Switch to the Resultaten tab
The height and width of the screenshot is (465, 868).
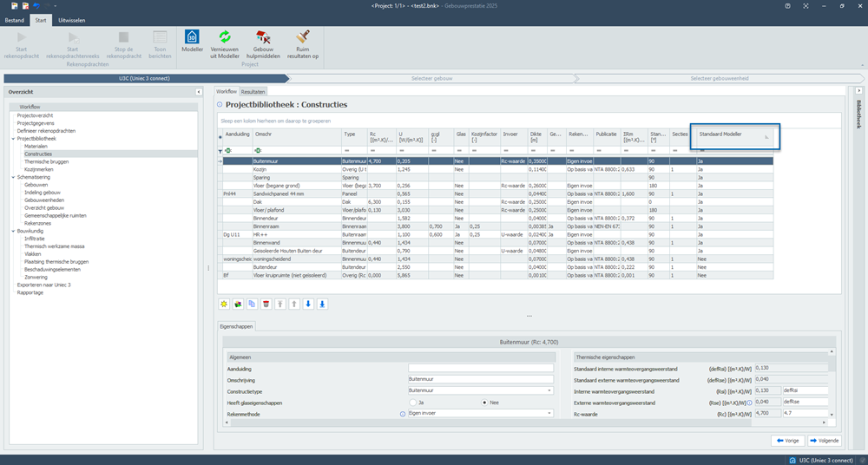[x=253, y=91]
